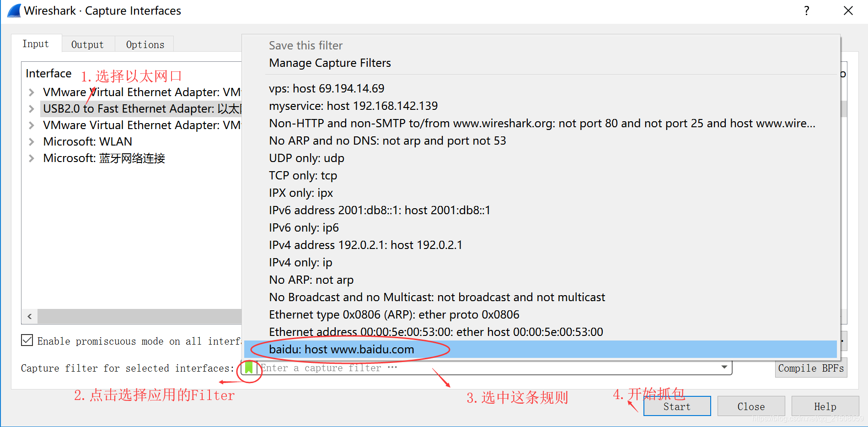Click the interface list left scroll arrow

[30, 316]
